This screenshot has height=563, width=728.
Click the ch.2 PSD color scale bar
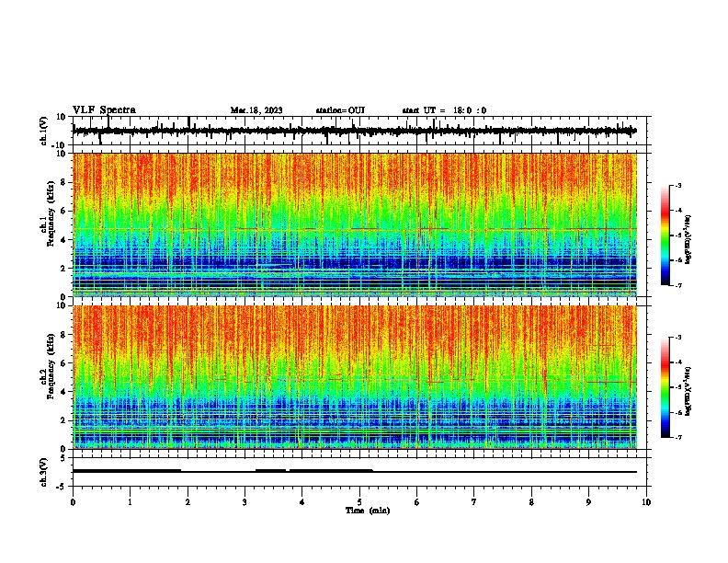665,387
